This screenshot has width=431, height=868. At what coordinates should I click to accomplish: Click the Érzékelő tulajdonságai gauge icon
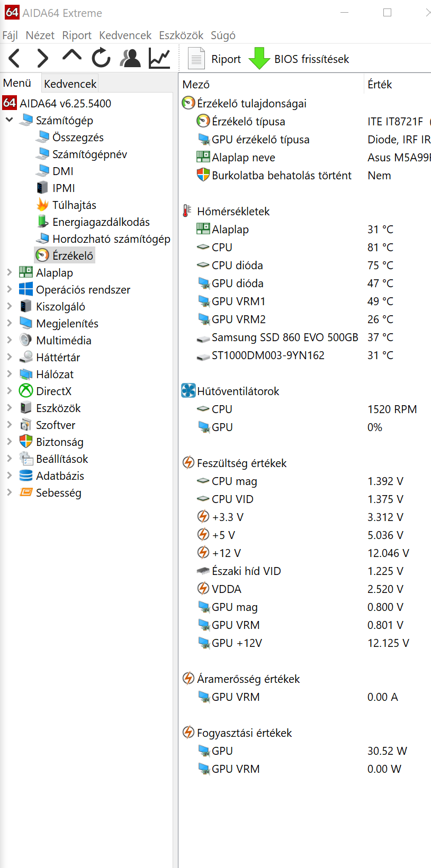tap(188, 103)
